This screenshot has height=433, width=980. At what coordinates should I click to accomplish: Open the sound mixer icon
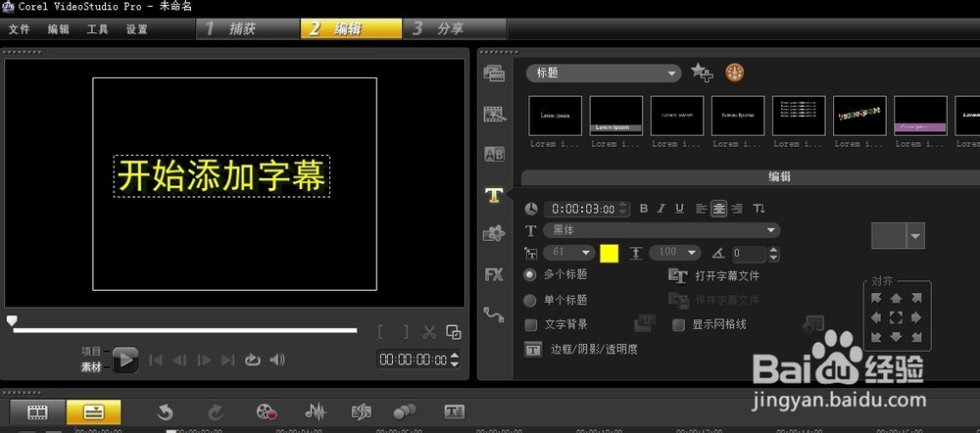316,411
